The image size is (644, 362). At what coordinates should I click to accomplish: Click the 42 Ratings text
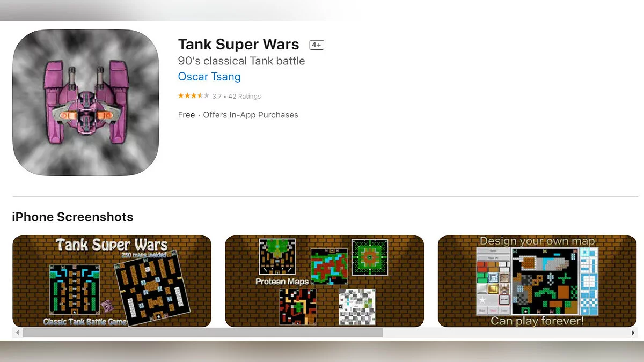pos(245,97)
